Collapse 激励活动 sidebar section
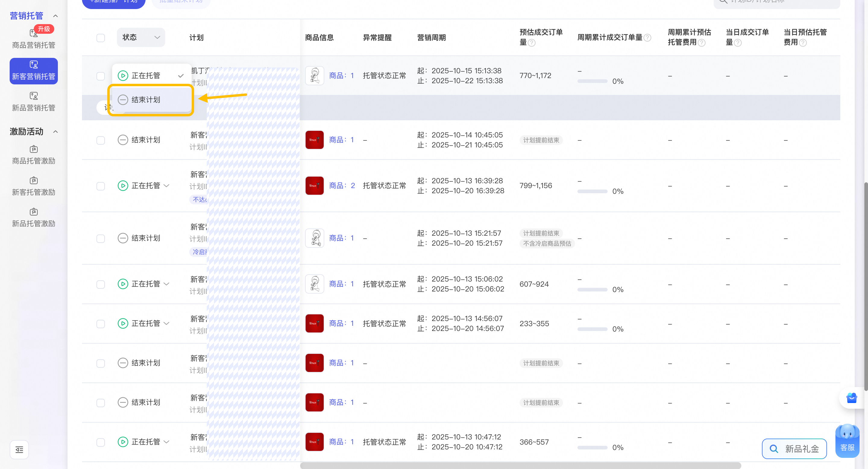This screenshot has width=868, height=469. [55, 131]
